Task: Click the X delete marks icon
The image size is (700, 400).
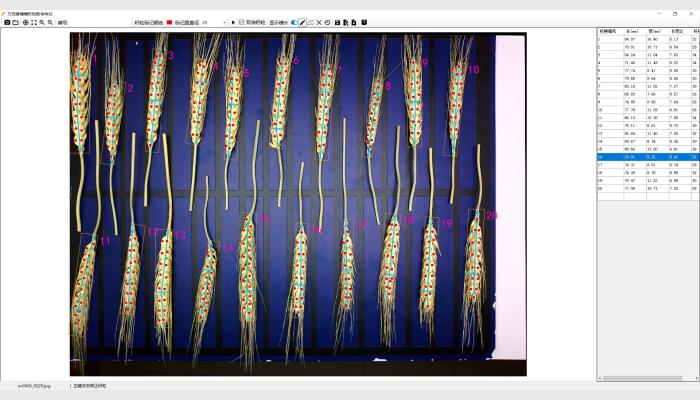Action: pos(319,22)
